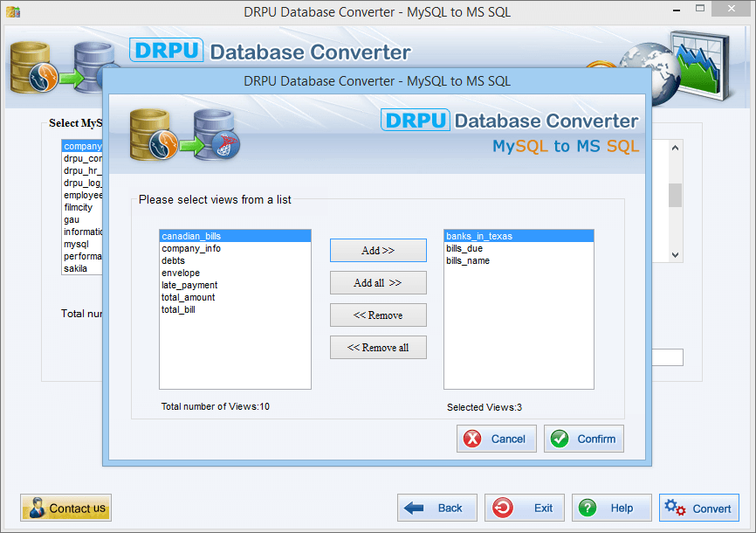Cancel the view selection dialog

(496, 439)
